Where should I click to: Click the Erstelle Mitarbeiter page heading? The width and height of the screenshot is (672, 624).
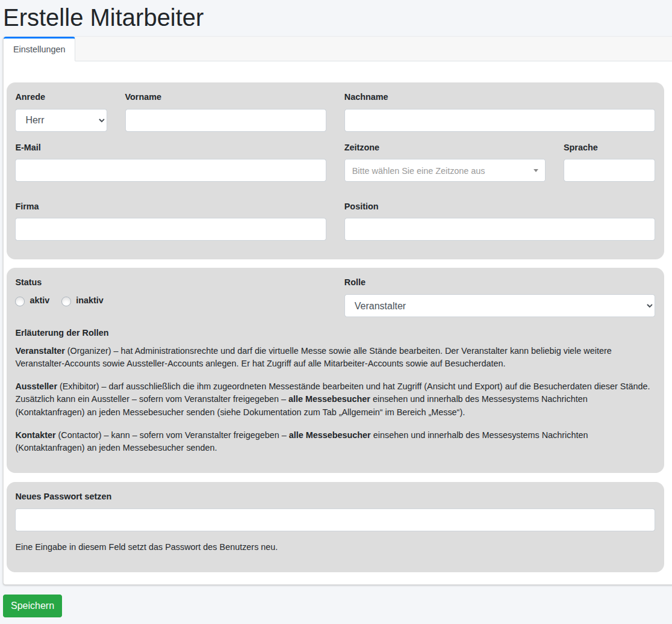tap(104, 18)
